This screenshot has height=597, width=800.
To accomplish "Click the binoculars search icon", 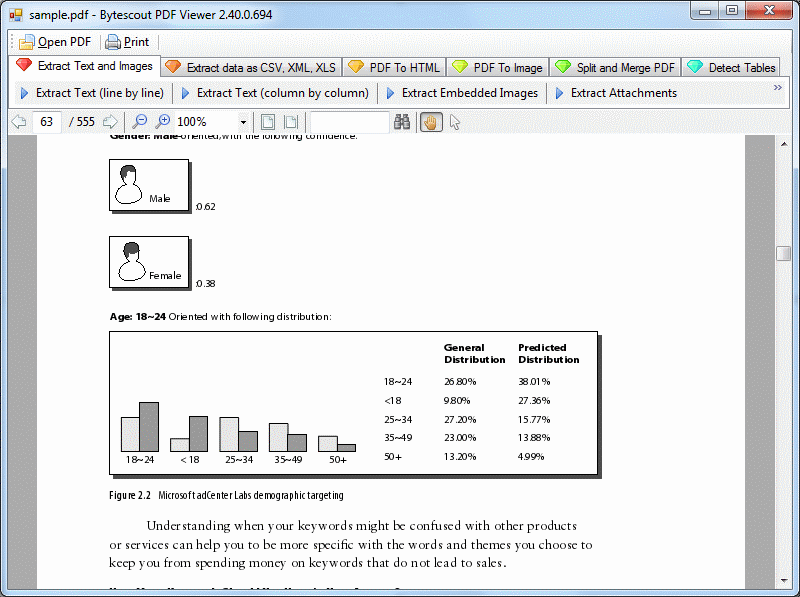I will (x=402, y=122).
